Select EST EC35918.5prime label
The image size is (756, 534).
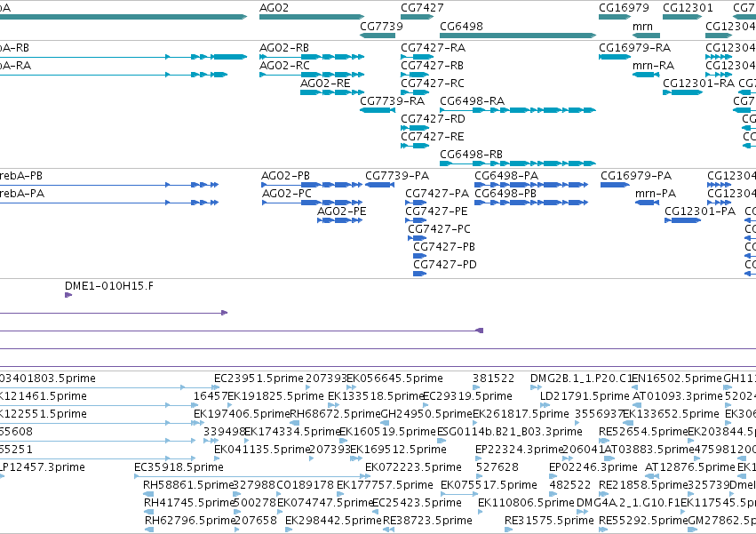pos(179,467)
